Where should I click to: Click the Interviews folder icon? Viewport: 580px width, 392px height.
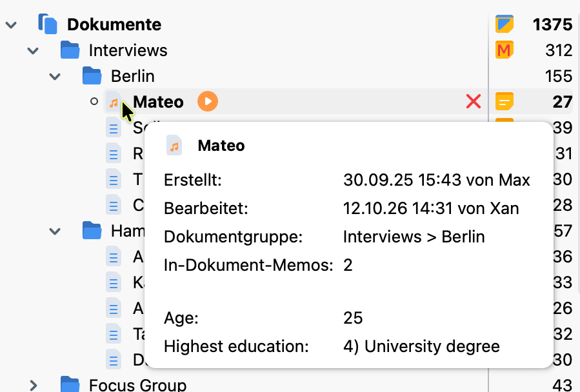pos(70,50)
